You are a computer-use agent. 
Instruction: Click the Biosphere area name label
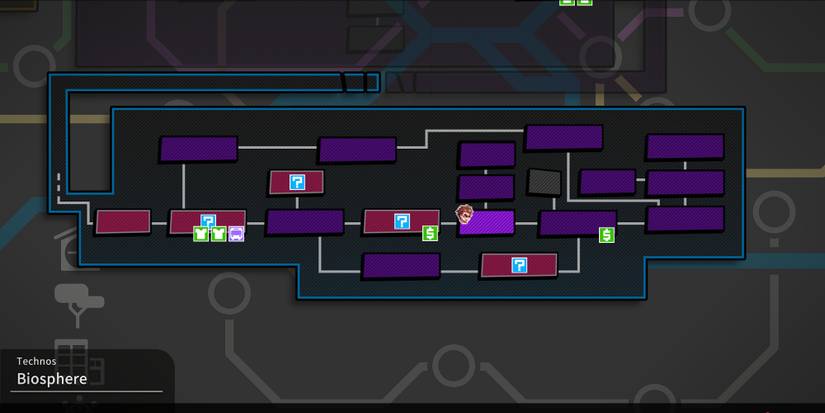point(52,378)
